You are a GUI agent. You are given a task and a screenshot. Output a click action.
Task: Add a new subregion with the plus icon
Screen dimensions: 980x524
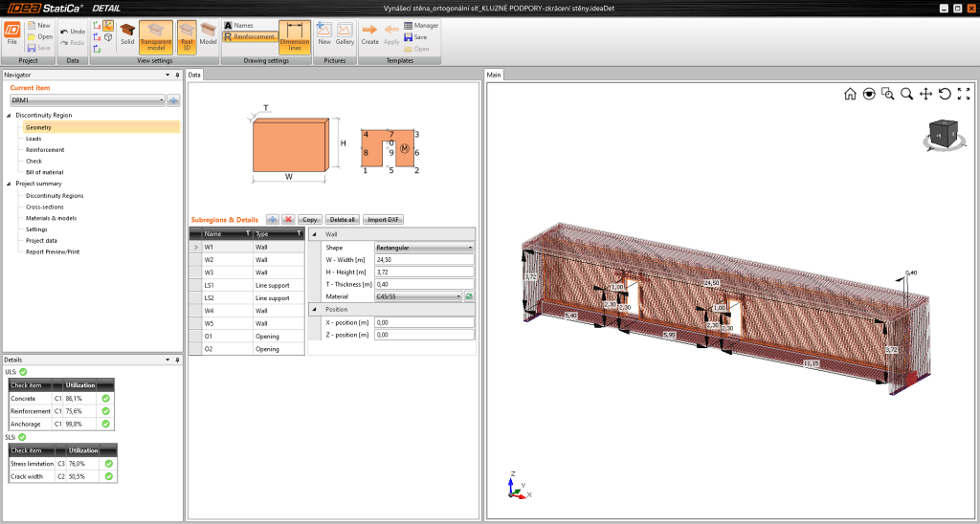(x=272, y=219)
